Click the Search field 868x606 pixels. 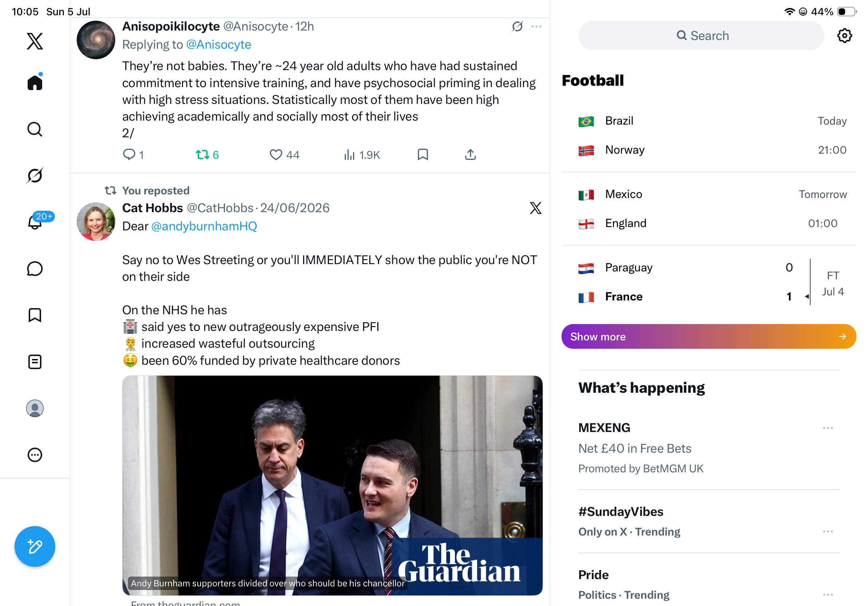point(700,36)
